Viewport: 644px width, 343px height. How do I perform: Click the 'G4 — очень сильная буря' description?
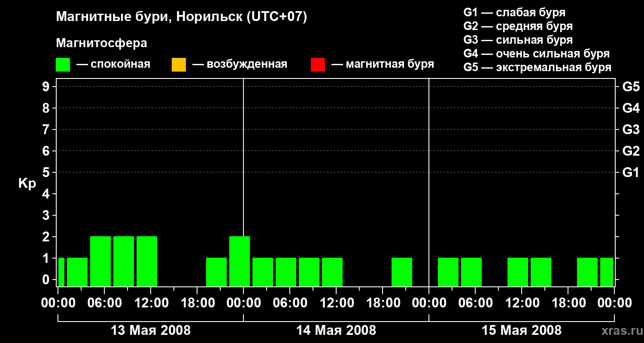click(537, 54)
